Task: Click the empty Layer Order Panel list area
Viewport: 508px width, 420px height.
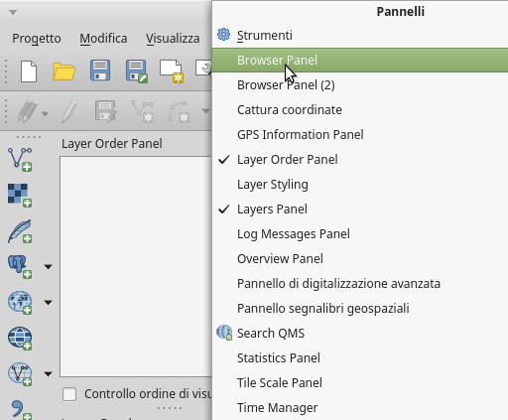Action: tap(136, 267)
